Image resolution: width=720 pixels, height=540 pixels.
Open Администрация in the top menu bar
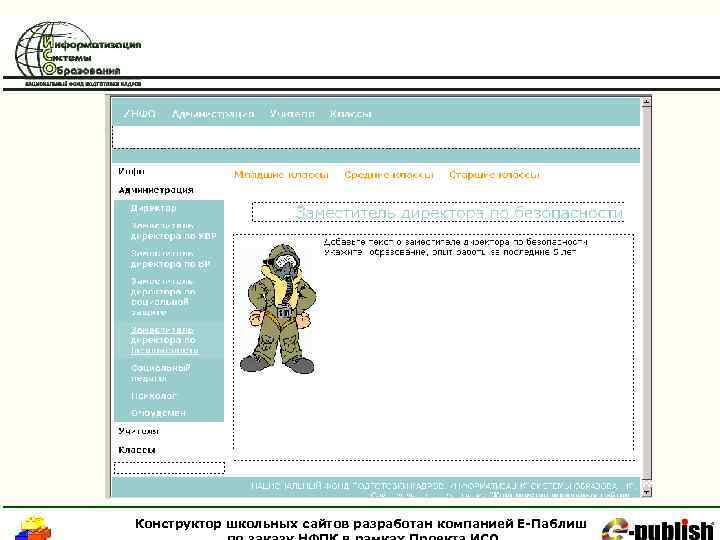click(x=213, y=114)
